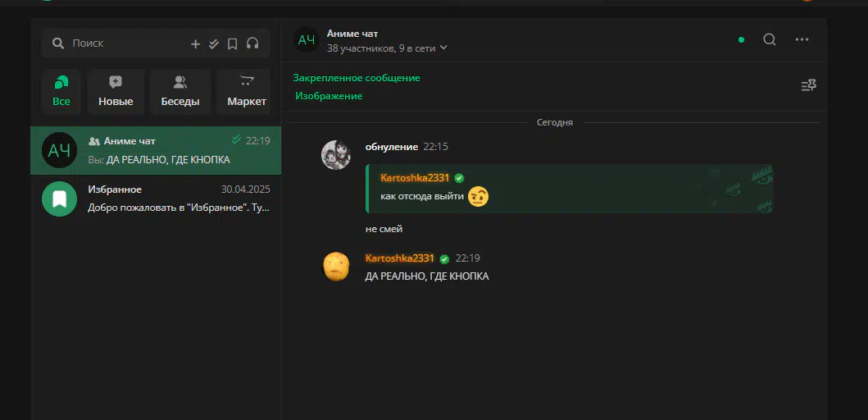868x420 pixels.
Task: Open the three-dots chat options menu
Action: coord(802,39)
